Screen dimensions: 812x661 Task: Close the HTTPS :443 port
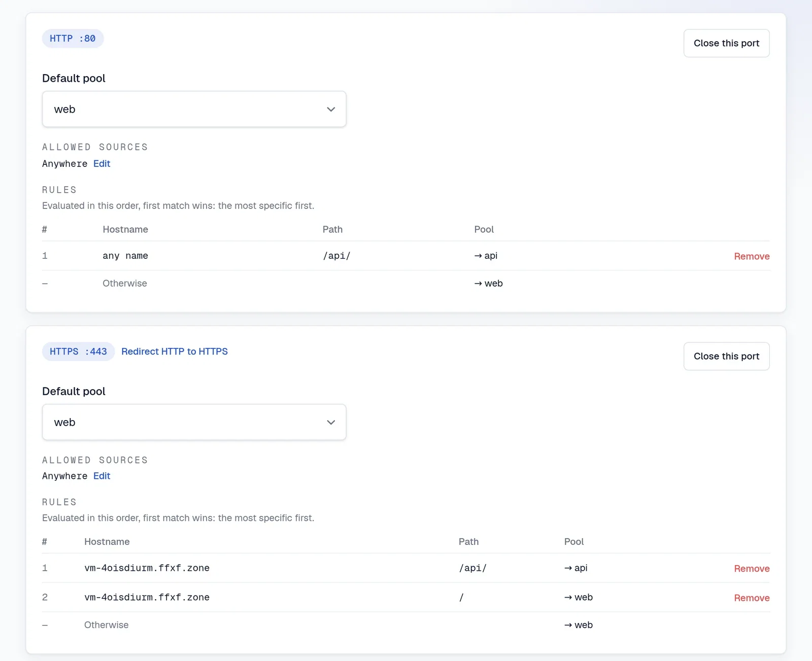coord(726,356)
